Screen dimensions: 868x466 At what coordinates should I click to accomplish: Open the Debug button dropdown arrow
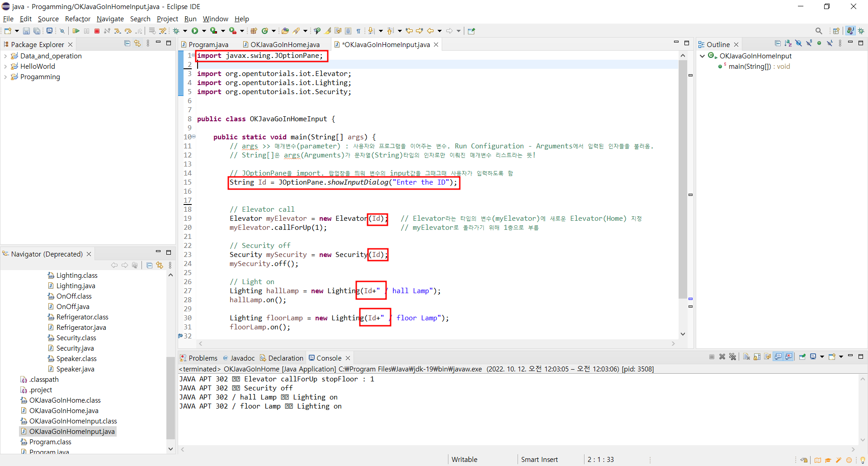(x=185, y=31)
